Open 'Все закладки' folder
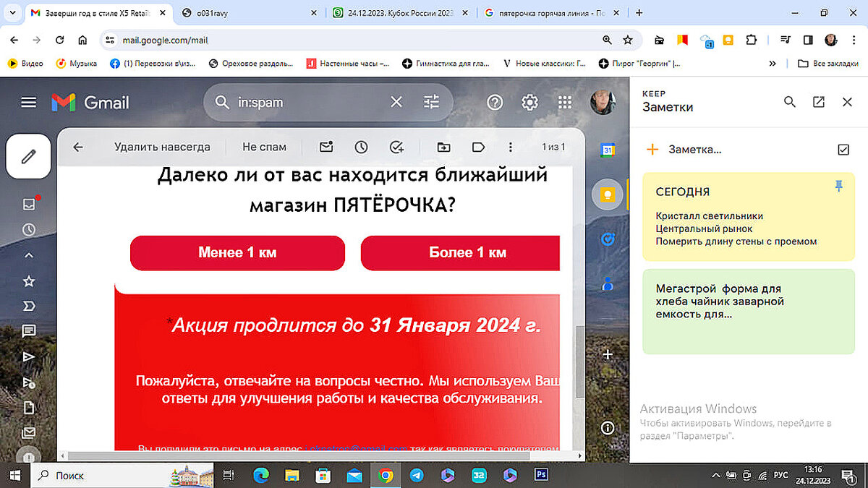 (x=827, y=64)
